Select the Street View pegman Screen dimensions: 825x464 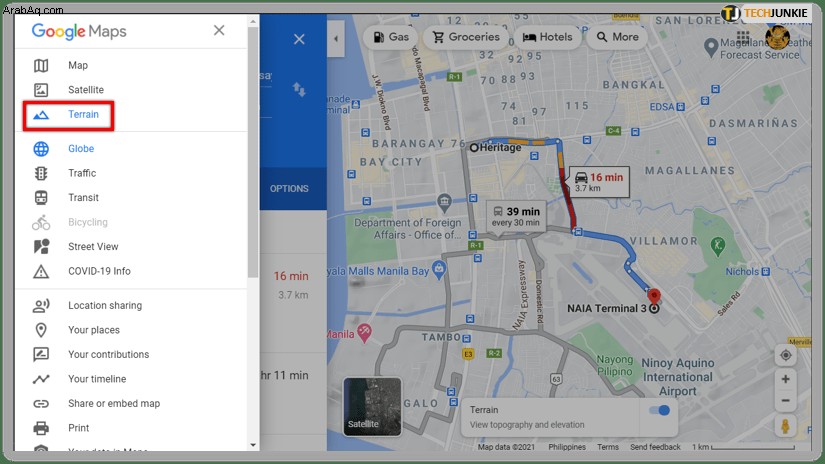tap(785, 427)
